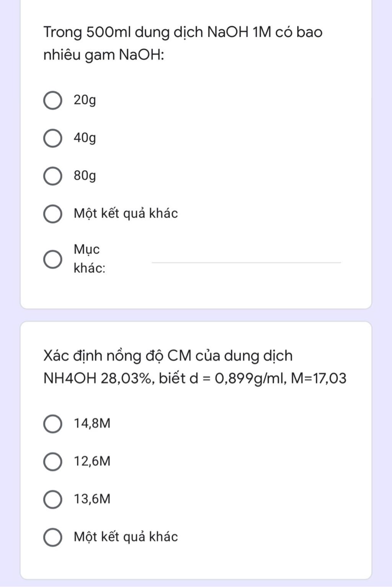Select second question's 'Một kết quả khác' radio

(53, 537)
